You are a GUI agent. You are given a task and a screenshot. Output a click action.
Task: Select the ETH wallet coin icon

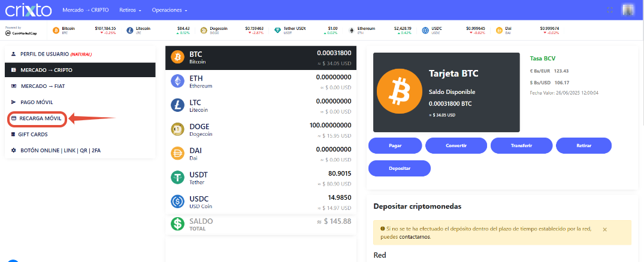click(x=178, y=81)
